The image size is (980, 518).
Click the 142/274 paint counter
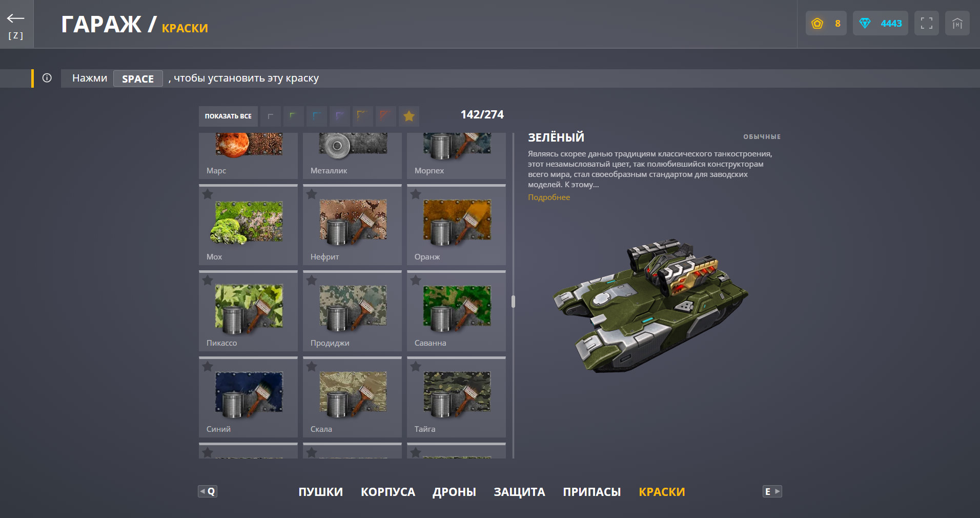tap(482, 115)
